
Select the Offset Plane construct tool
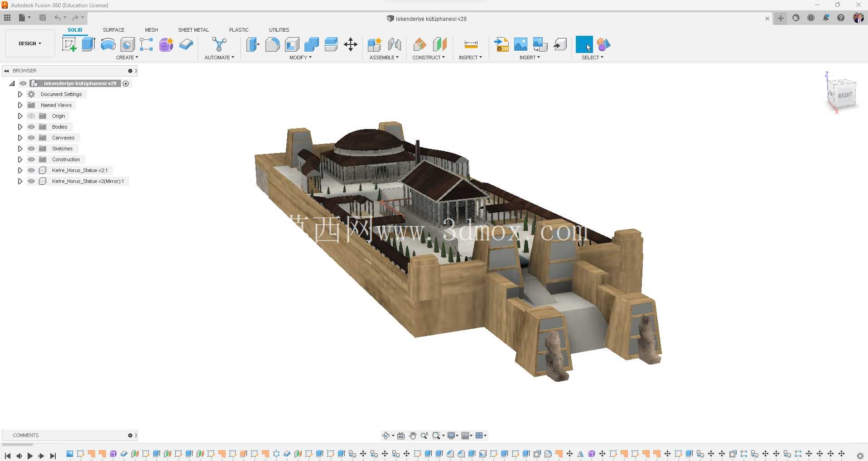420,44
